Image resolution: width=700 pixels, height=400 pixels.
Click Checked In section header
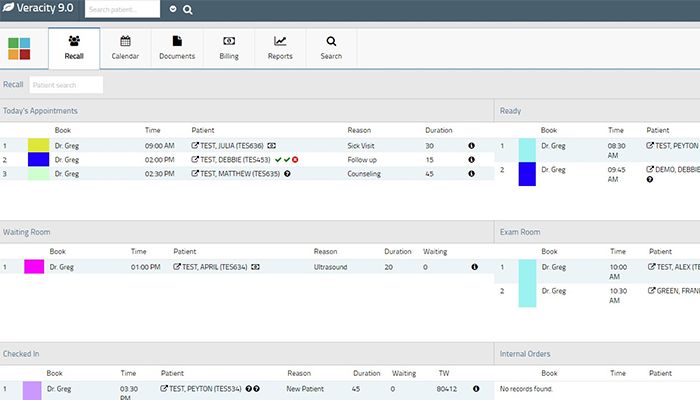pos(21,354)
